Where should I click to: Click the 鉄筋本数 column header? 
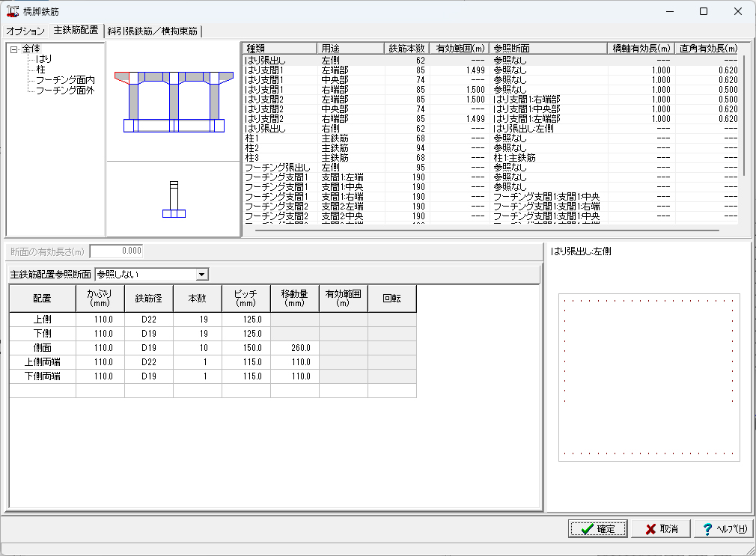(406, 48)
